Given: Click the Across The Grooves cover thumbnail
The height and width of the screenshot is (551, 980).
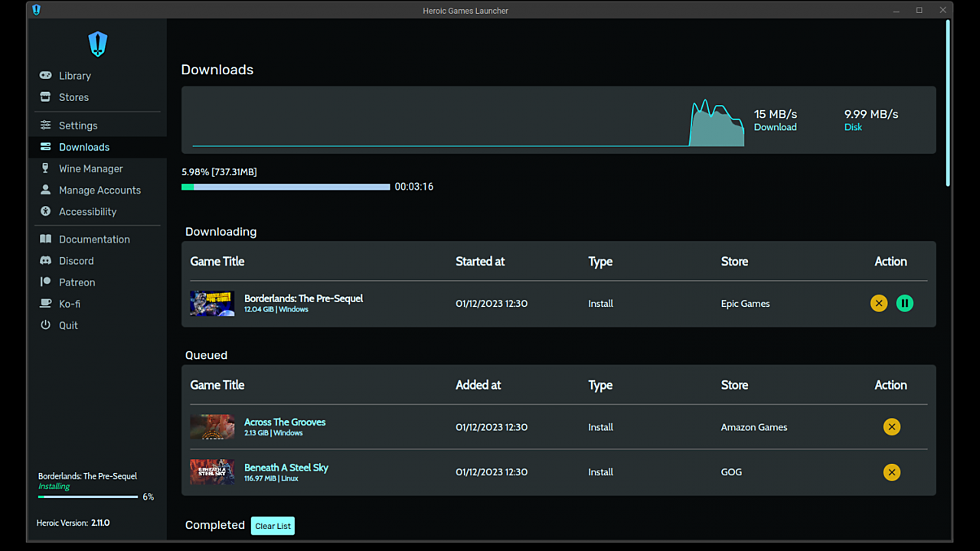Looking at the screenshot, I should [212, 427].
